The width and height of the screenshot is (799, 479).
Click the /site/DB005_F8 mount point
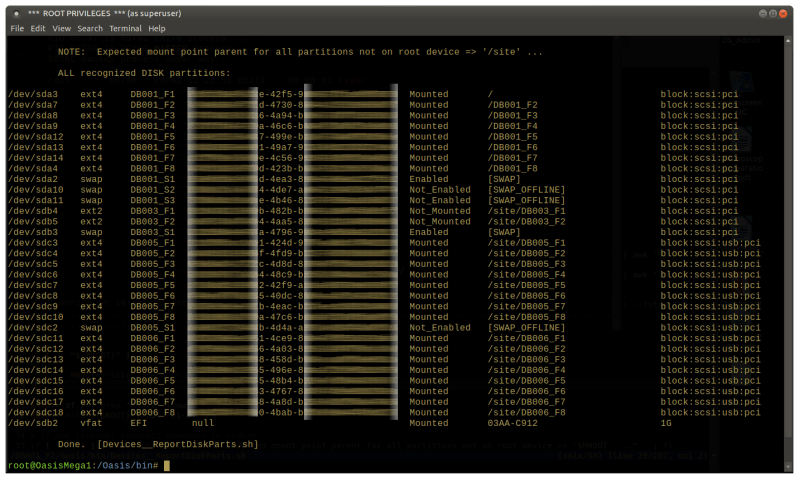click(x=526, y=317)
